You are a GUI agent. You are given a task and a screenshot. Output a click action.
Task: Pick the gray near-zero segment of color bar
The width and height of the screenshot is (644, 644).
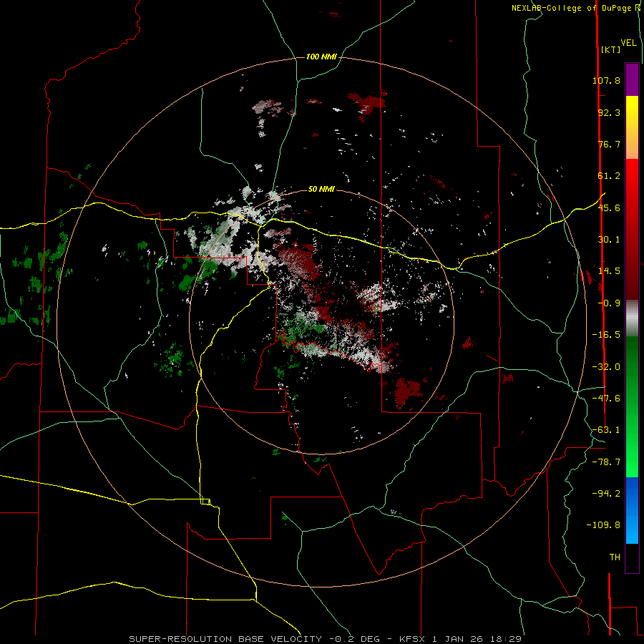(632, 318)
